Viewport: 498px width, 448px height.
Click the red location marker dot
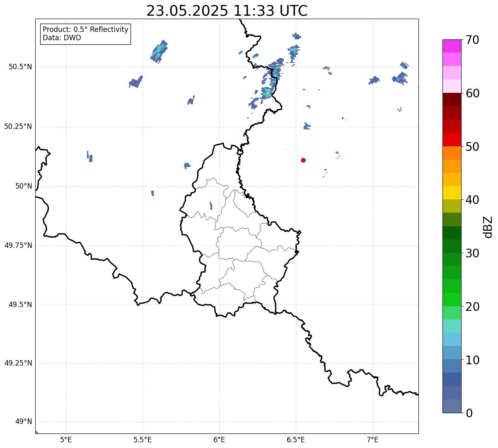[x=303, y=160]
